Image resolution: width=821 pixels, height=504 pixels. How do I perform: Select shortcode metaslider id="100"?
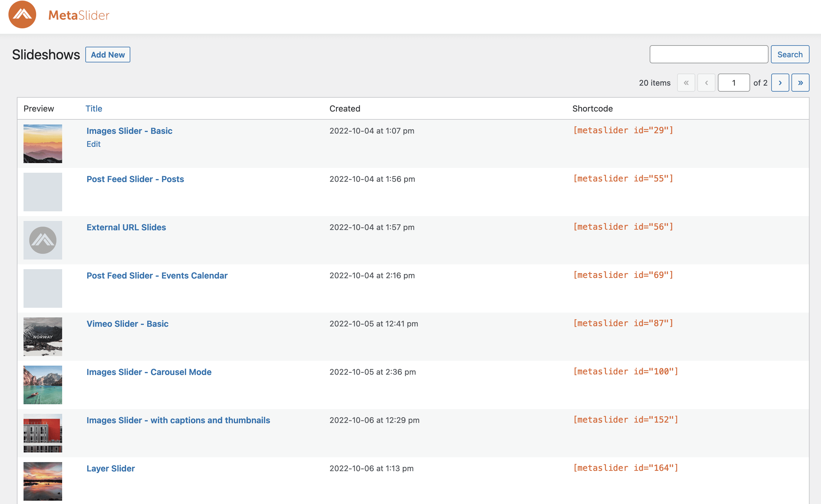point(626,371)
